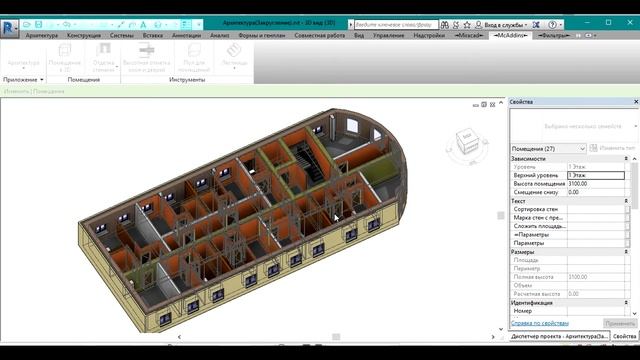Click the Помещения в 3D ribbon tool
640x360 pixels.
pos(64,58)
